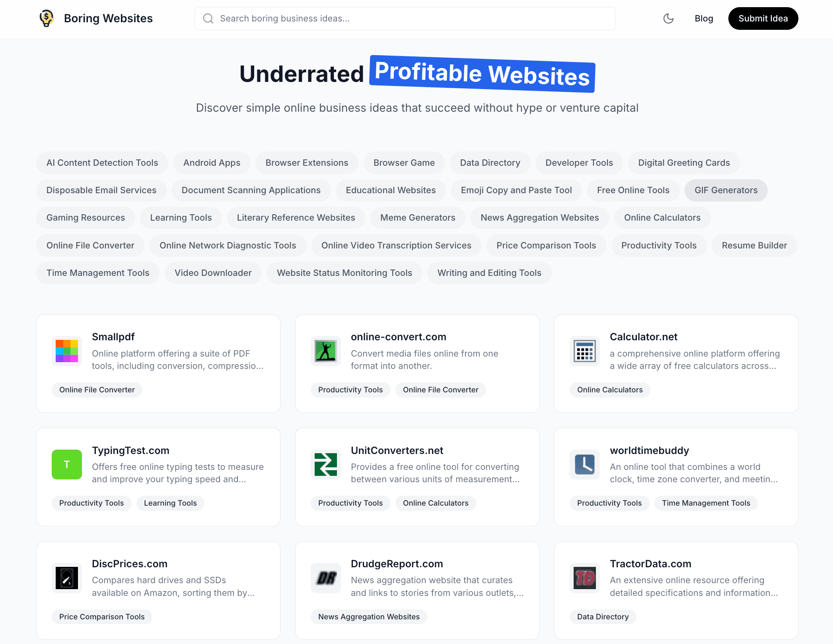The image size is (833, 644).
Task: Filter by Meme Generators tag
Action: [418, 217]
